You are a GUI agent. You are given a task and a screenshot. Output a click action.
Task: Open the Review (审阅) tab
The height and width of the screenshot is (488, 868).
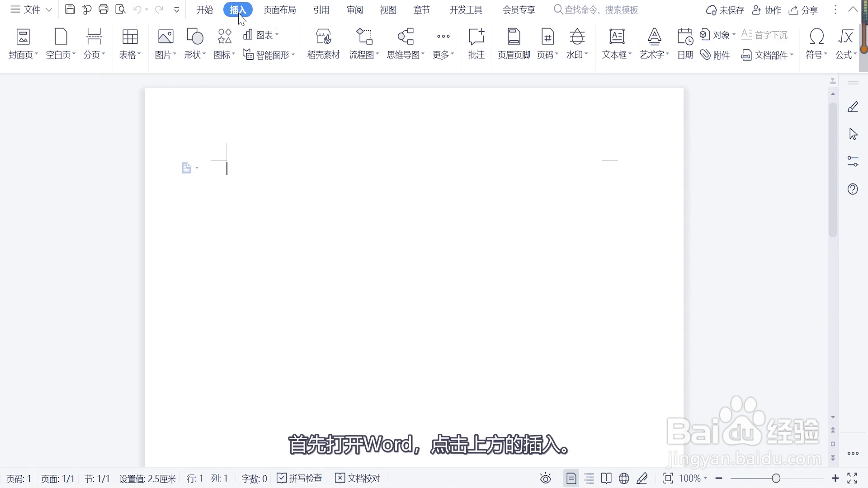(x=355, y=9)
